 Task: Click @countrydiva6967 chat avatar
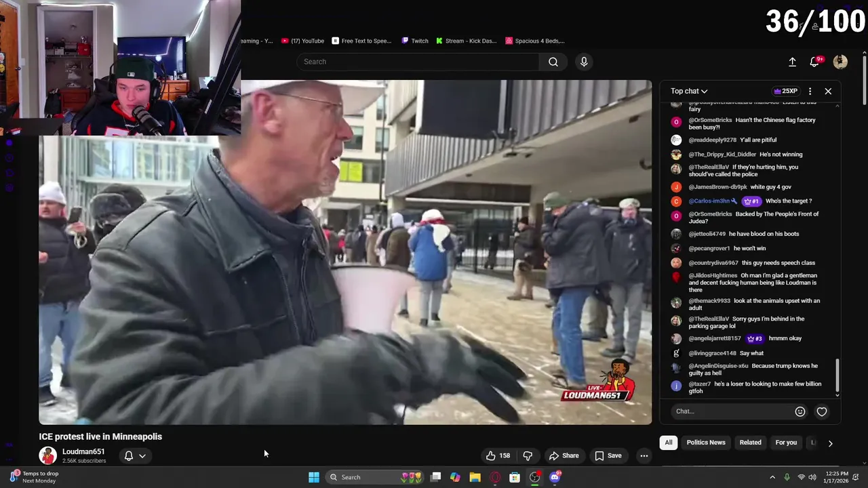(x=676, y=263)
